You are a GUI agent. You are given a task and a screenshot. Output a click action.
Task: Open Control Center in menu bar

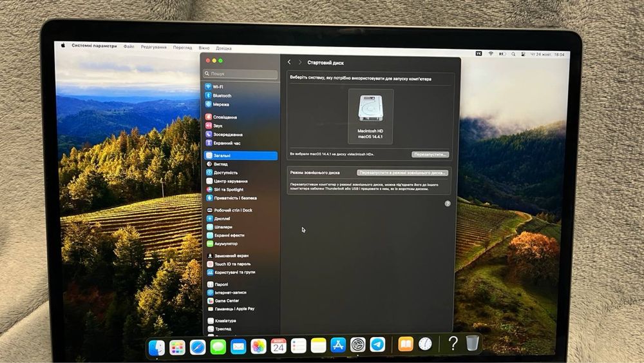click(x=523, y=54)
